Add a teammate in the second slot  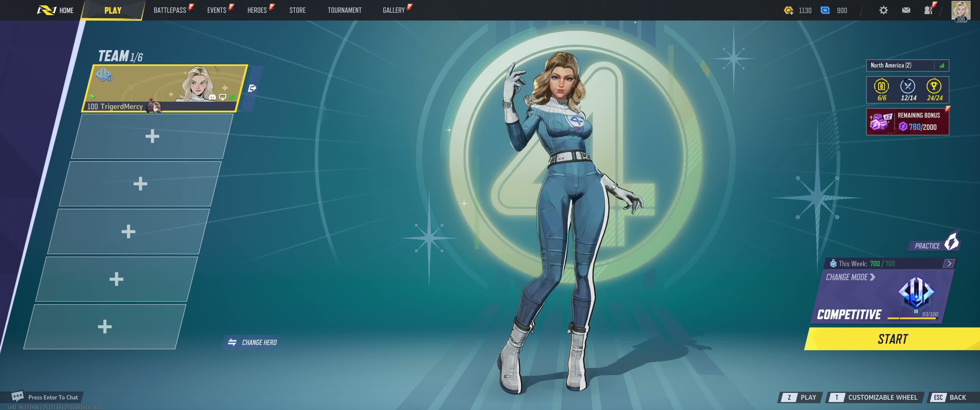pos(152,136)
